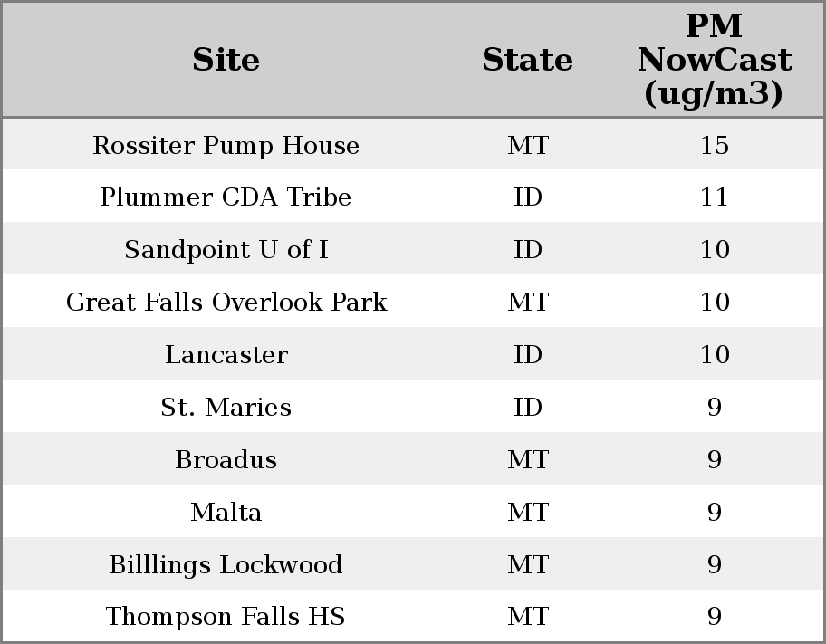Select the Malta site cell
826x644 pixels.
pos(226,513)
